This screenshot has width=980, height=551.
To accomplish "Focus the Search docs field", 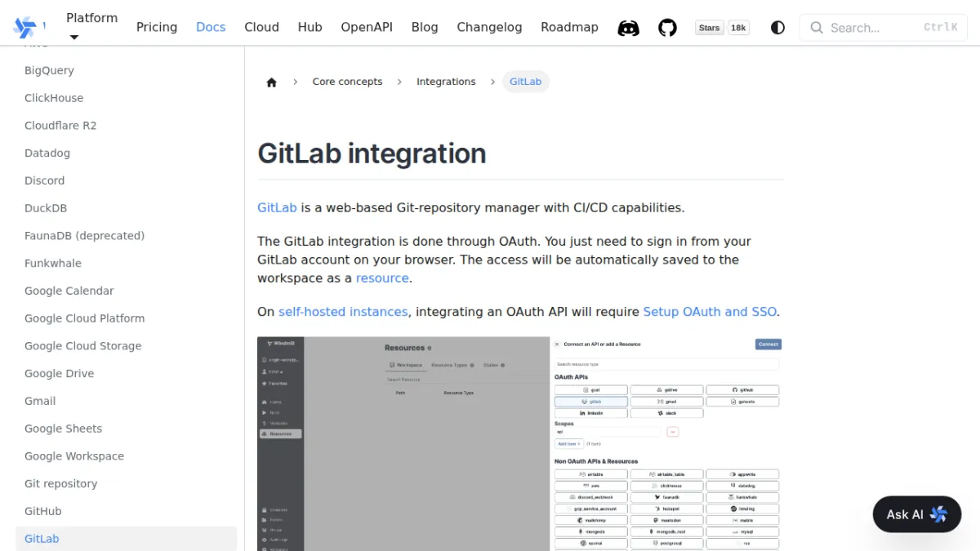I will pos(883,28).
